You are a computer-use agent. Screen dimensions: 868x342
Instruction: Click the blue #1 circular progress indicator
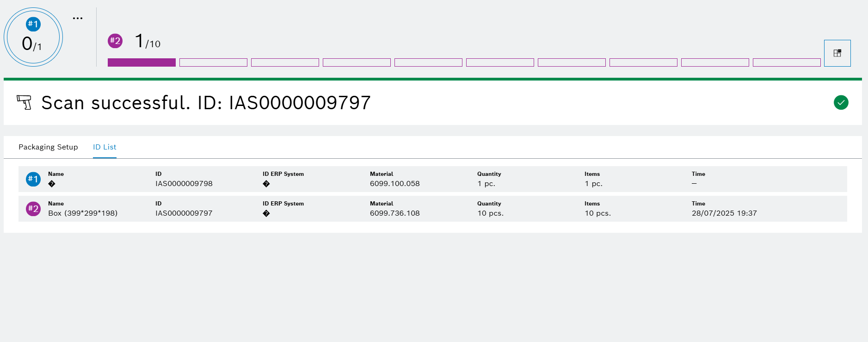(33, 37)
